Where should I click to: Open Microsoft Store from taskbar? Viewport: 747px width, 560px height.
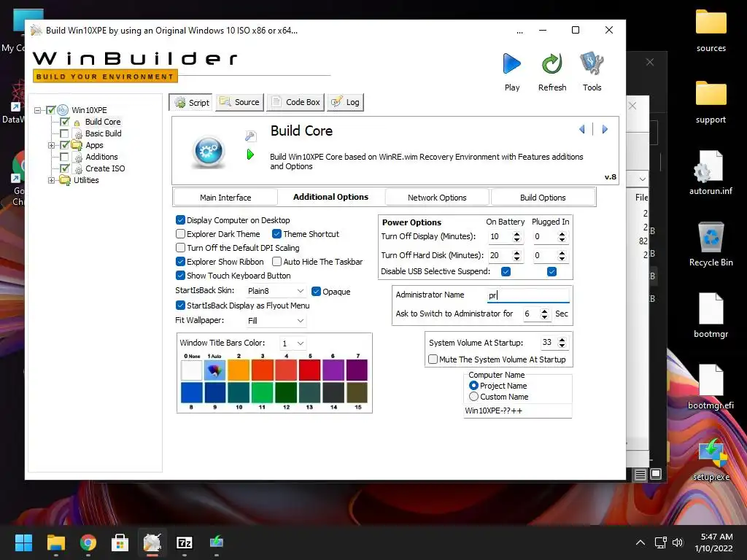point(120,542)
